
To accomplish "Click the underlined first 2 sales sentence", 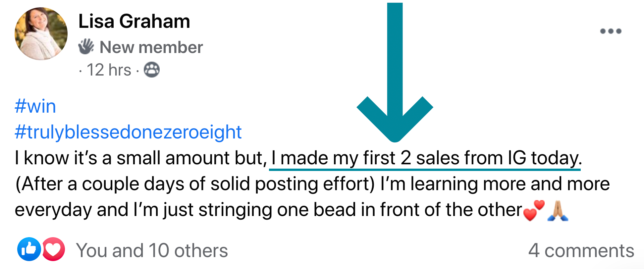I will [426, 158].
